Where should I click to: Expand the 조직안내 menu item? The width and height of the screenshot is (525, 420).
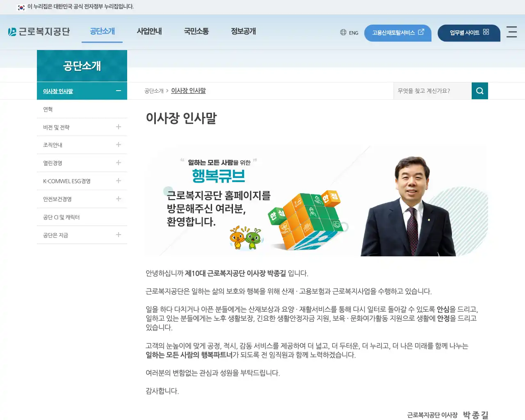click(x=118, y=145)
